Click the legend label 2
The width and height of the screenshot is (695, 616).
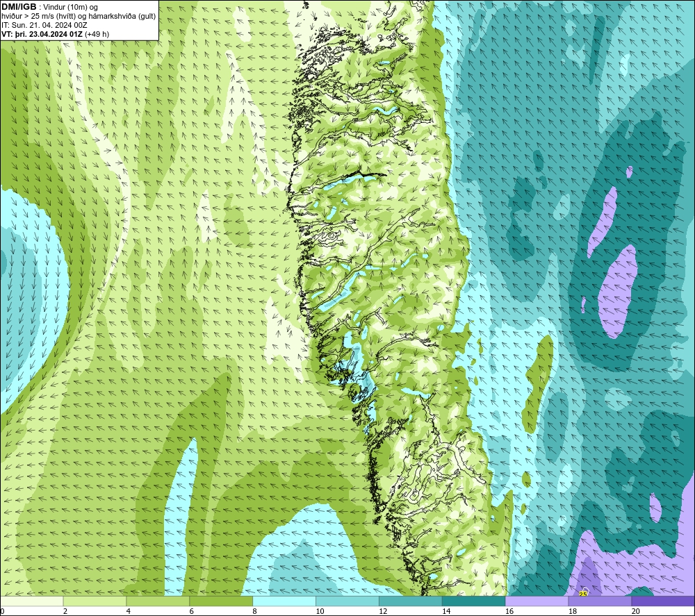tap(65, 611)
